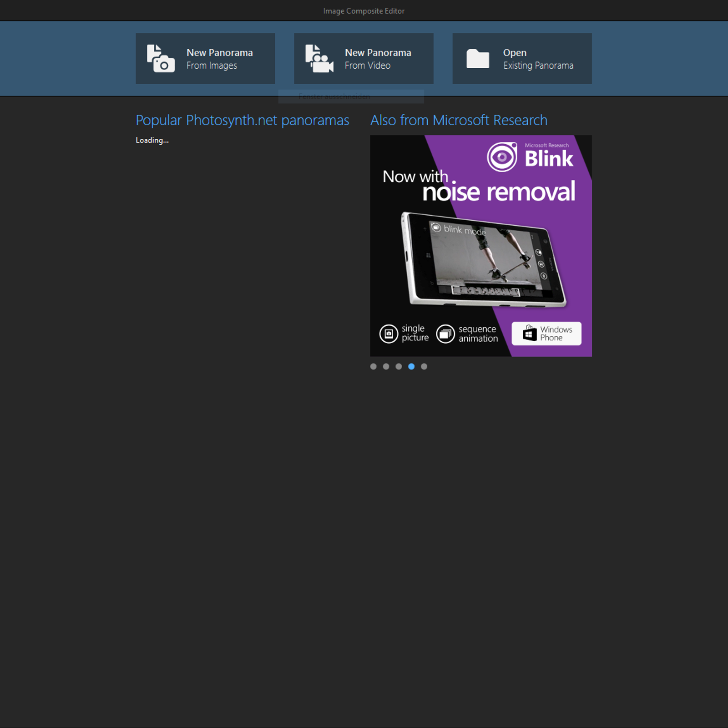Select the first carousel page dot
728x728 pixels.
(x=374, y=367)
